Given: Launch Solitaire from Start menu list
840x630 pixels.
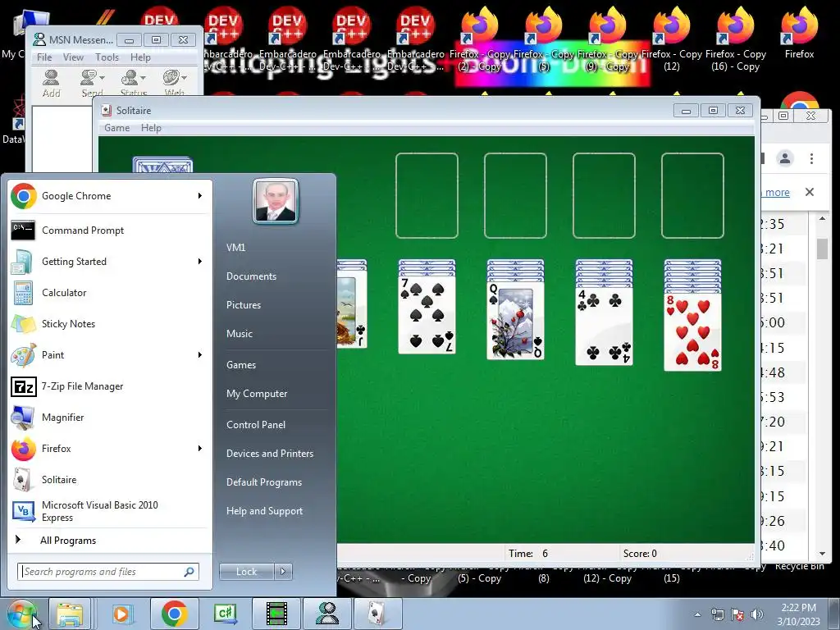Looking at the screenshot, I should coord(111,479).
